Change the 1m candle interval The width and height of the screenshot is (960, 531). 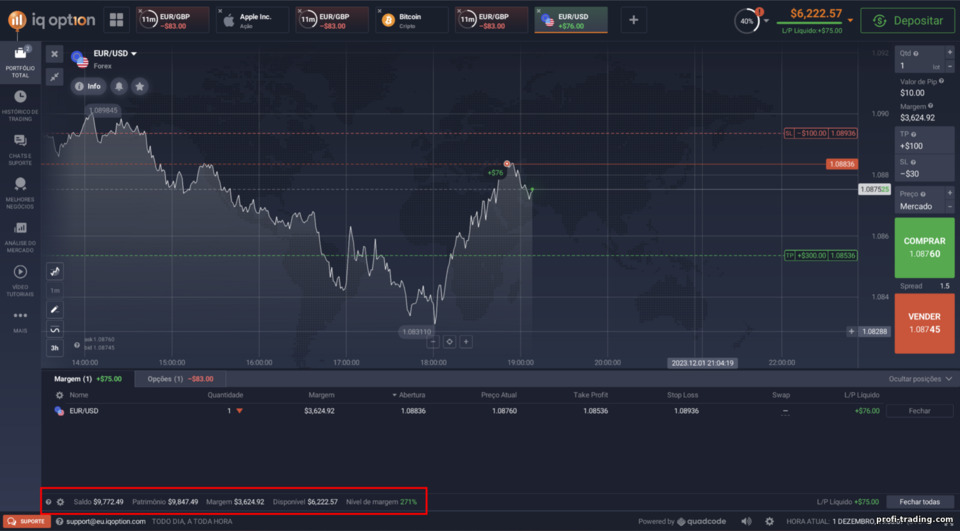(x=54, y=290)
